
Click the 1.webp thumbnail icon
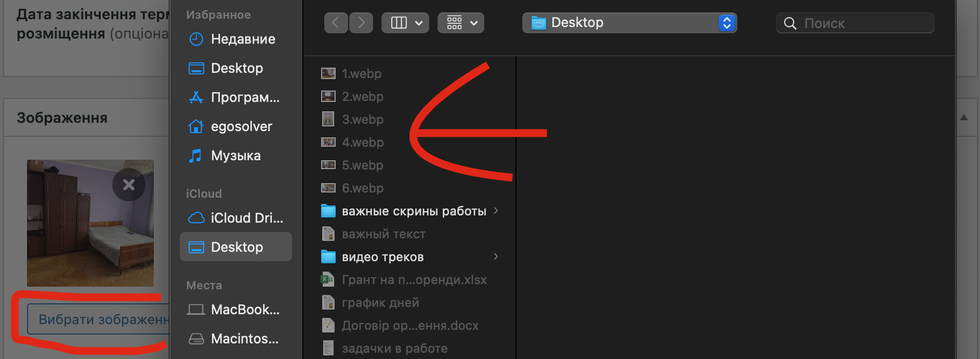[328, 73]
